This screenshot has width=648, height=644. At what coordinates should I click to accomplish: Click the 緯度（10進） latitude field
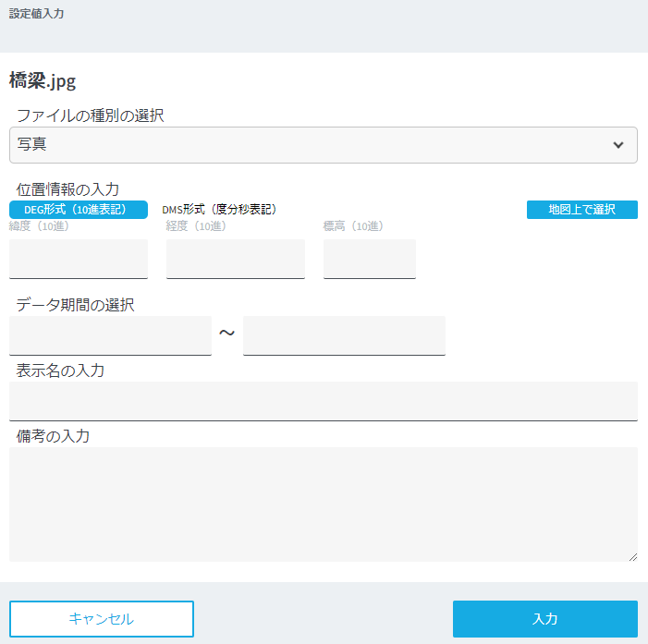79,259
